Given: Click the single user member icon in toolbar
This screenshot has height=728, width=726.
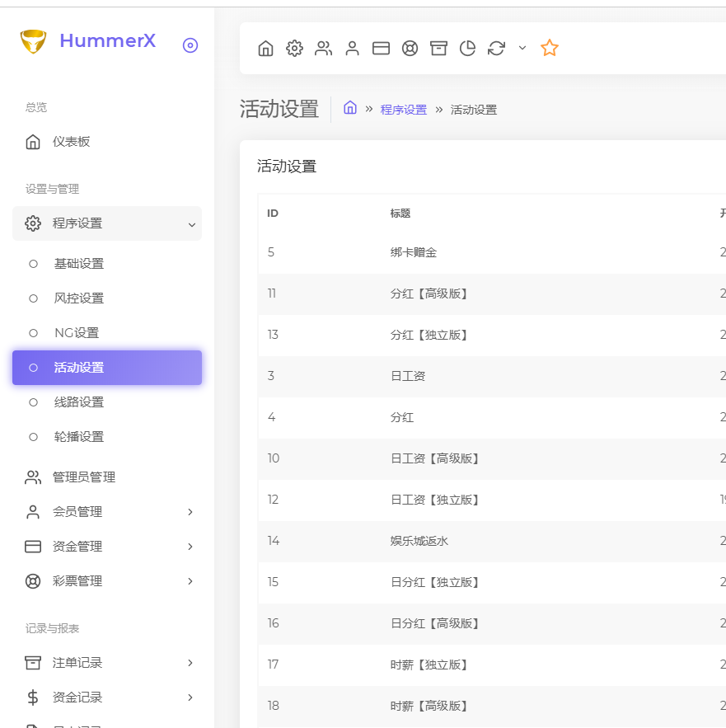Looking at the screenshot, I should pos(352,48).
